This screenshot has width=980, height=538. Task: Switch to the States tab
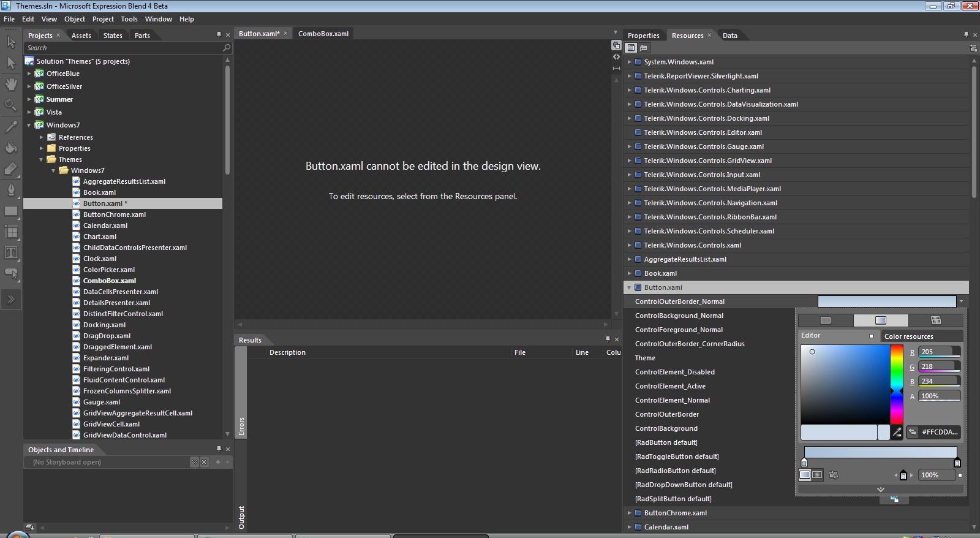pos(113,36)
